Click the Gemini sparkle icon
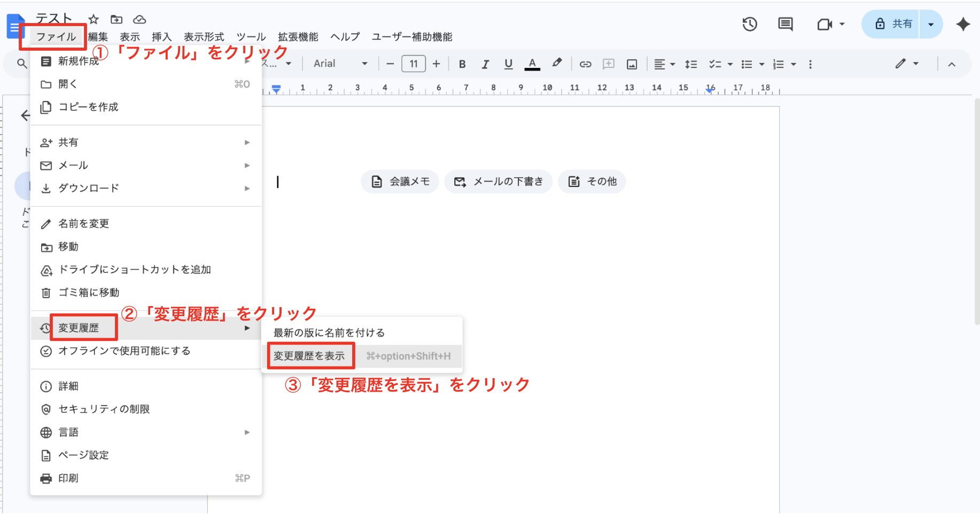 (x=963, y=24)
